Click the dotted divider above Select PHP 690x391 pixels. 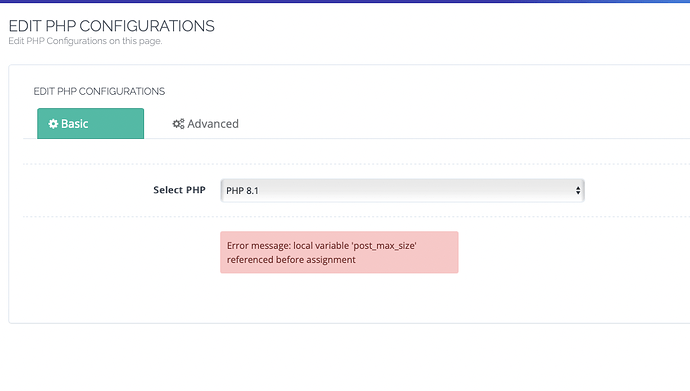coord(356,164)
